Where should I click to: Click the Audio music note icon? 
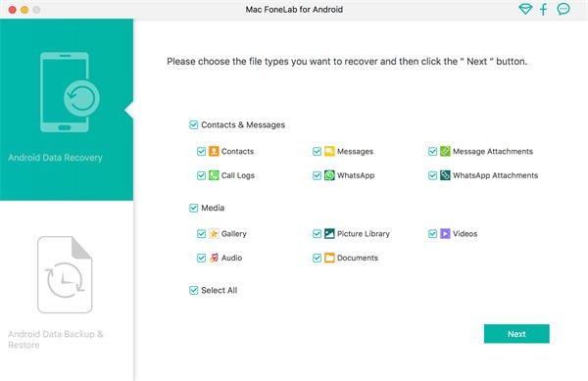point(214,258)
